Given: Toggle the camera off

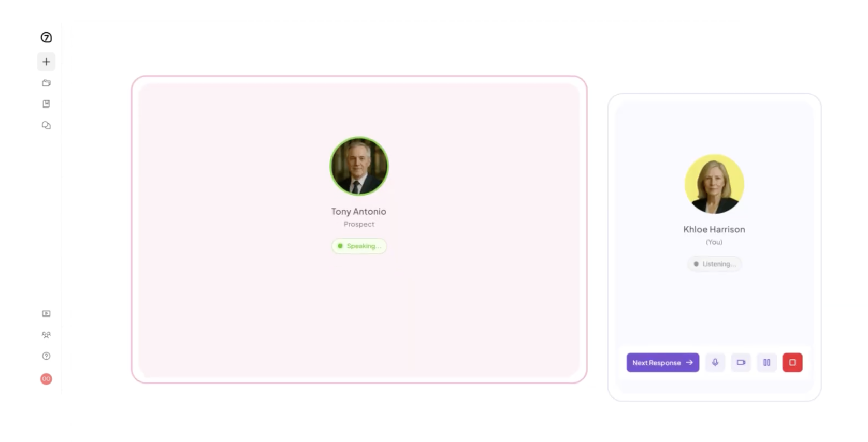Looking at the screenshot, I should point(741,362).
